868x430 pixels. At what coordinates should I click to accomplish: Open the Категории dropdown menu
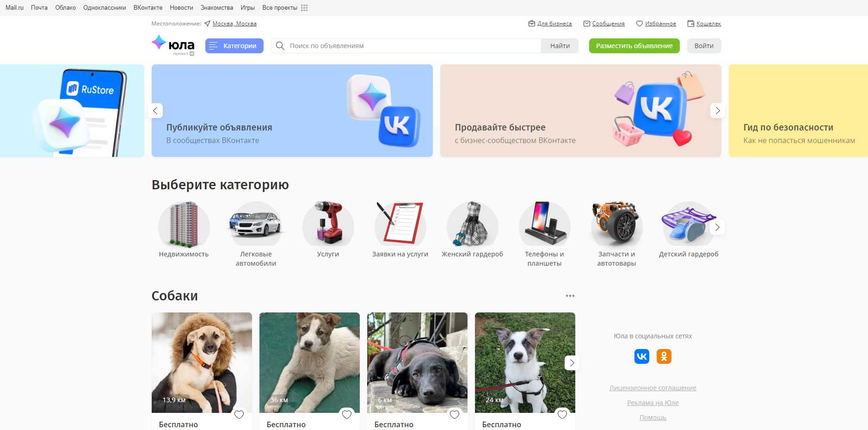(x=234, y=46)
